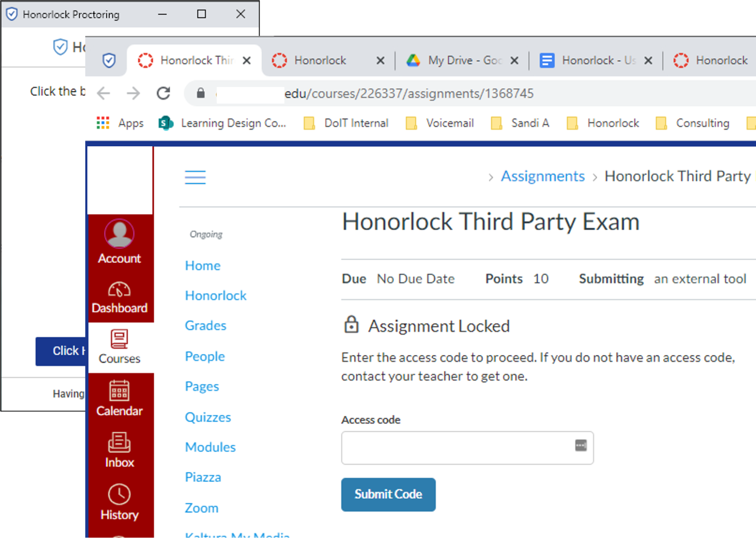
Task: Open the Sandi A bookmark folder
Action: pyautogui.click(x=520, y=123)
